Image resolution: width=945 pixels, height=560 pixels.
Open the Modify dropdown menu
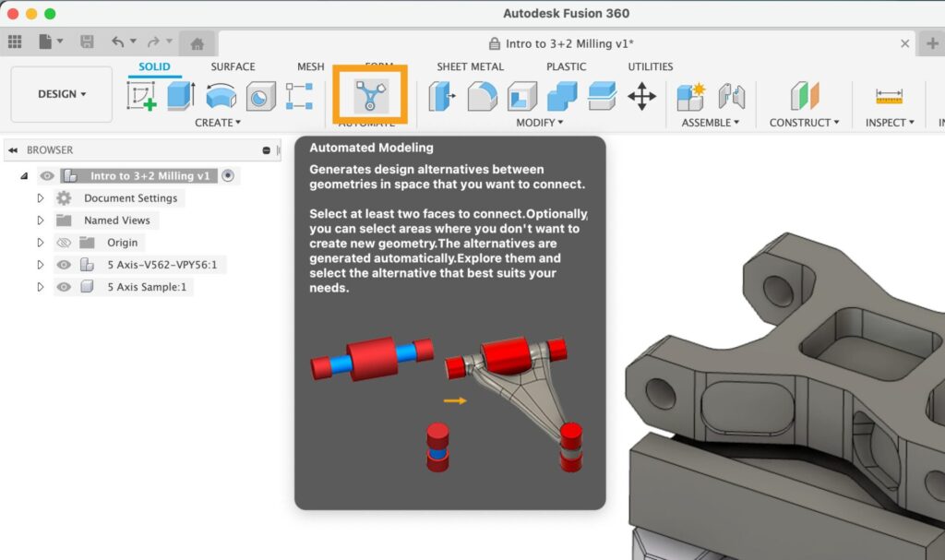coord(539,123)
